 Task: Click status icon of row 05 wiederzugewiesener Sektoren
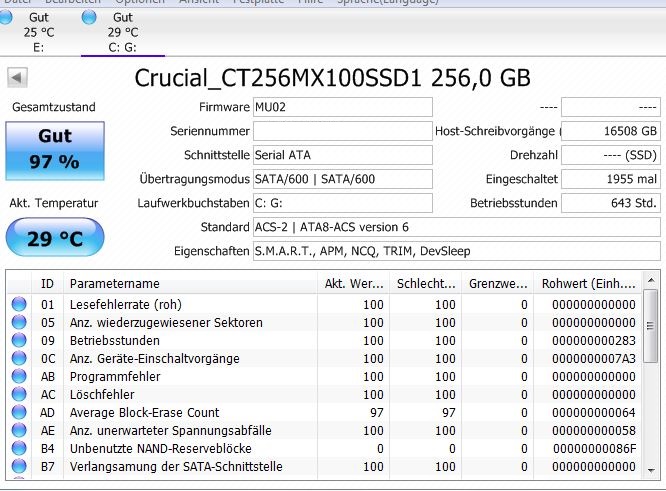click(19, 322)
